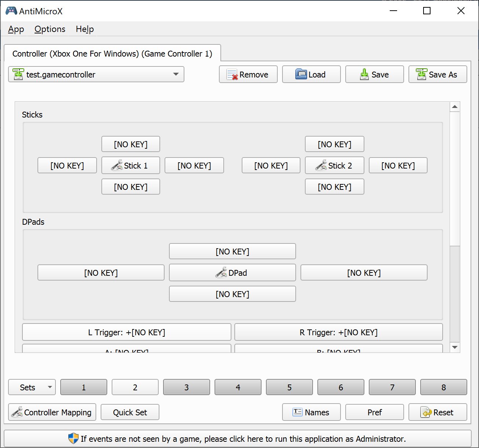Image resolution: width=479 pixels, height=448 pixels.
Task: Switch to set 2
Action: [135, 387]
